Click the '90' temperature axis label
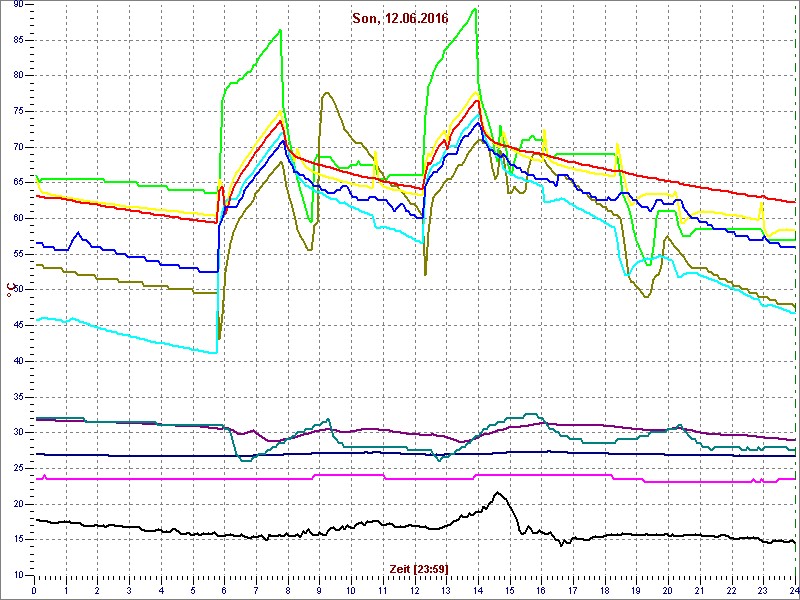The width and height of the screenshot is (800, 600). click(x=18, y=5)
